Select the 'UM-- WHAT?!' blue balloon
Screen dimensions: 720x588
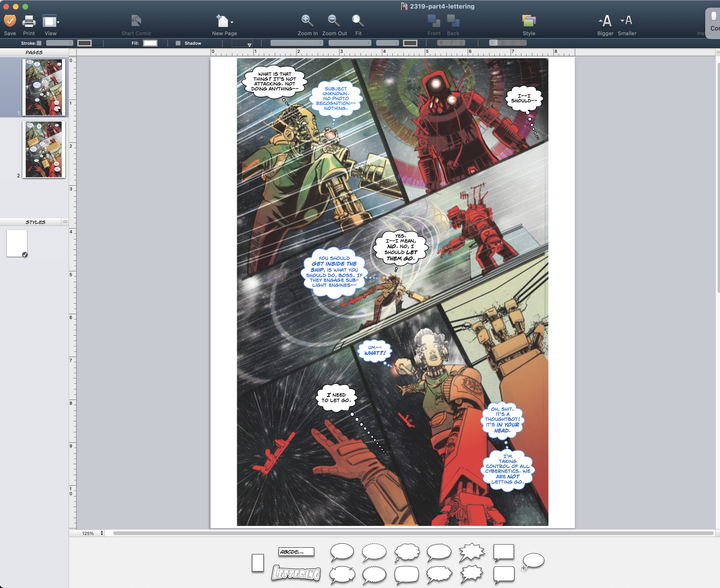click(x=374, y=351)
